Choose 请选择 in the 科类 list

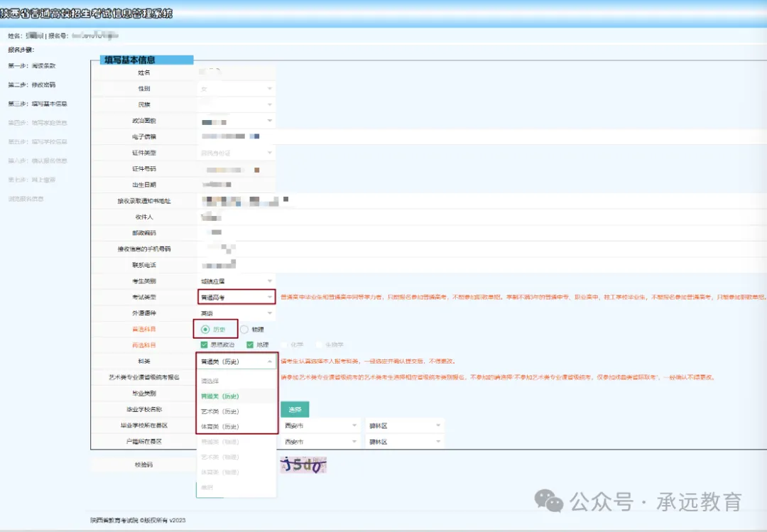pyautogui.click(x=236, y=381)
